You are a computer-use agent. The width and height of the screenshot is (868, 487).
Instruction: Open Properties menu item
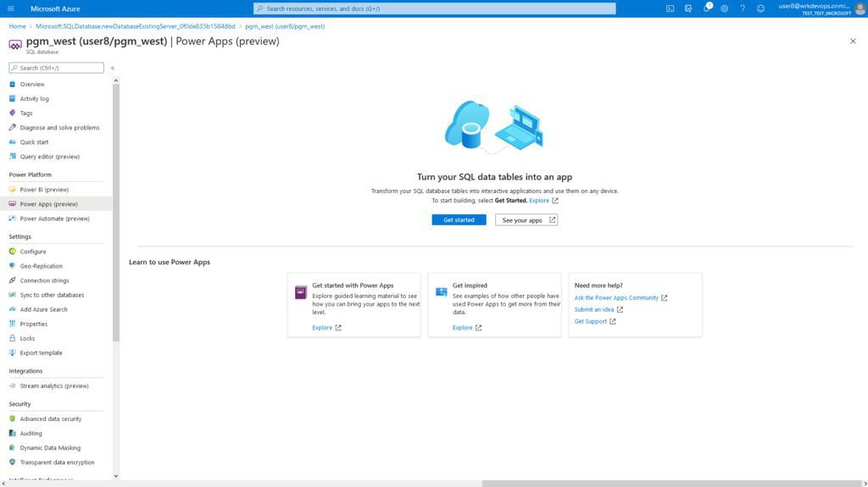point(55,324)
